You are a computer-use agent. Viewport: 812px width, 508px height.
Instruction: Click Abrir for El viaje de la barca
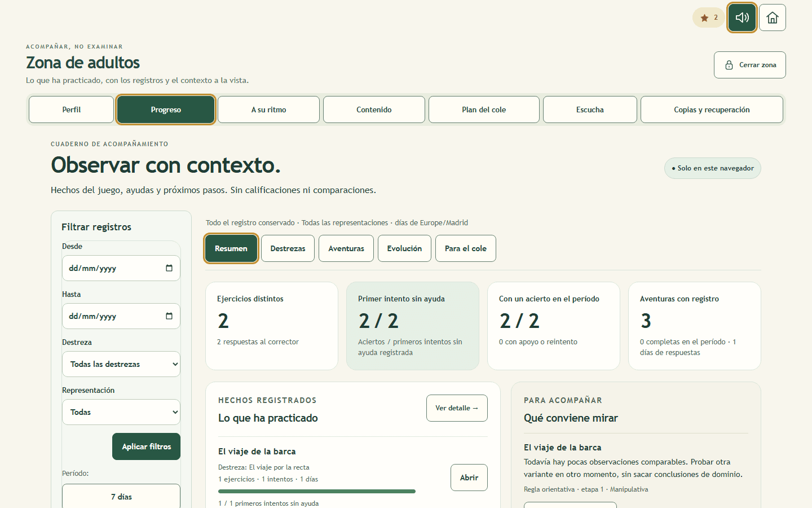click(x=469, y=478)
